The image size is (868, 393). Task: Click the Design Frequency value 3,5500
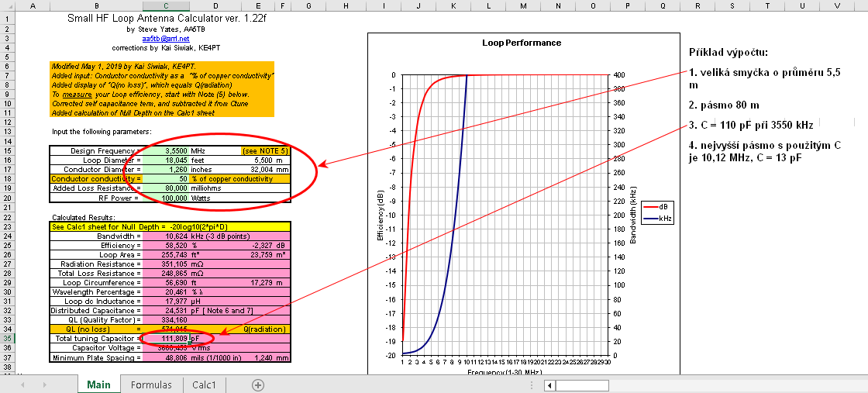coord(167,150)
